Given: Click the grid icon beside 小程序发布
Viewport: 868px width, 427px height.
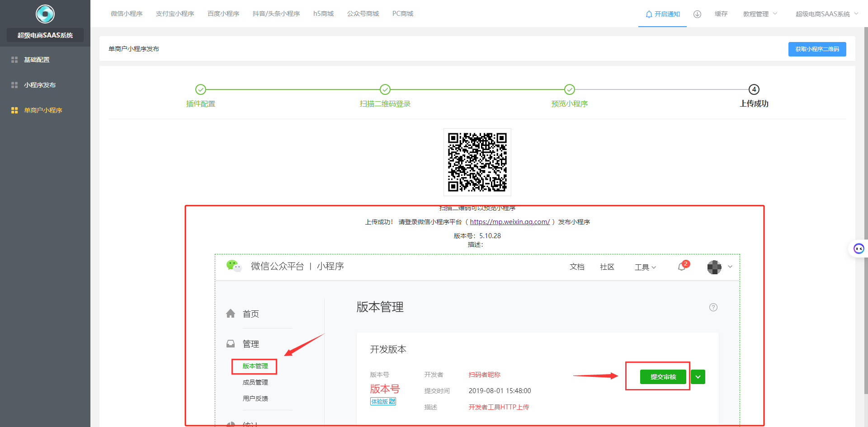Looking at the screenshot, I should (x=14, y=85).
